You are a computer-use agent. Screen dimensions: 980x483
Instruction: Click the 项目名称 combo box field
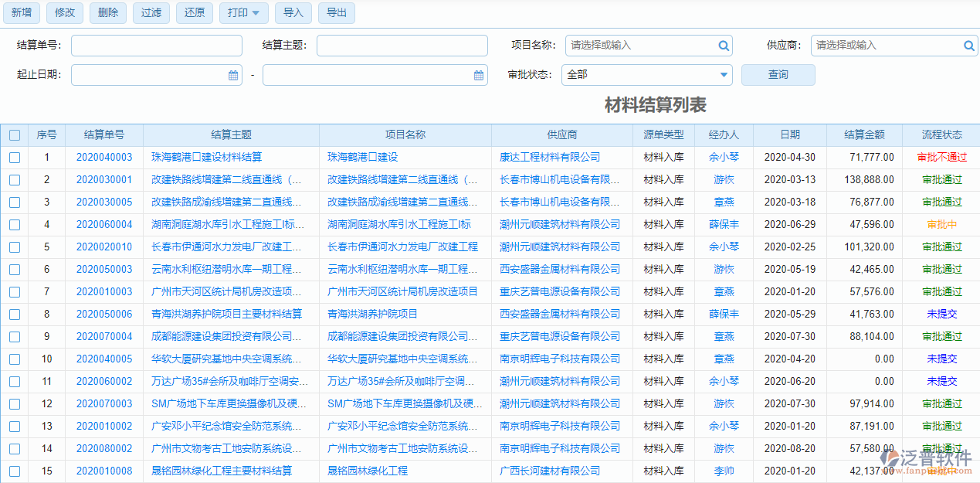tap(641, 46)
